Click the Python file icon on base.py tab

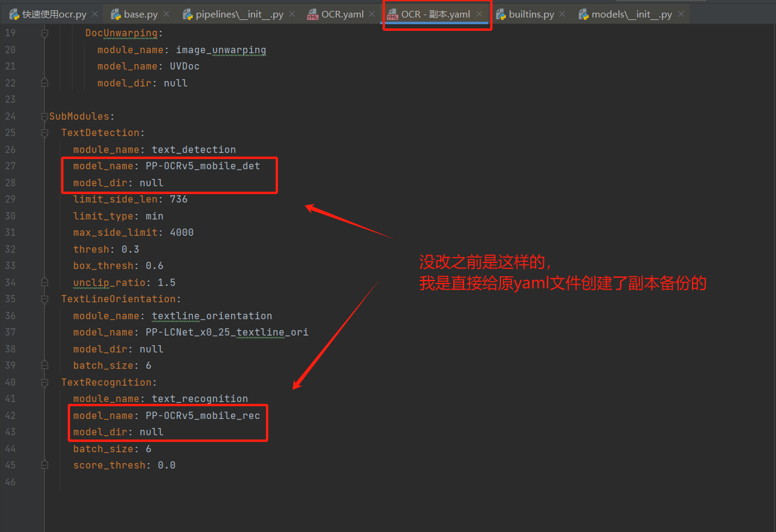pos(116,14)
